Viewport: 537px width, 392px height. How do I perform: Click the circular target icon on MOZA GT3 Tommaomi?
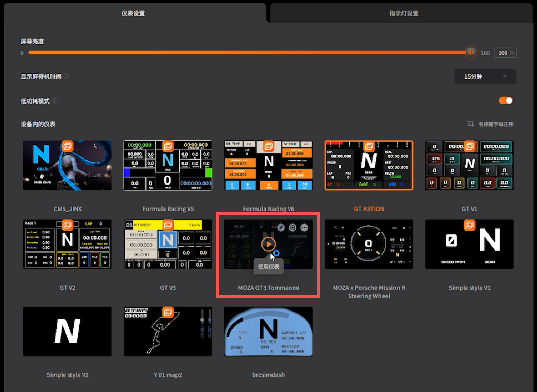tap(293, 228)
